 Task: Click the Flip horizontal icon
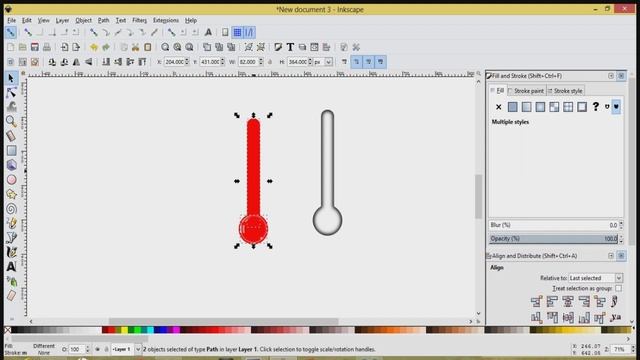76,62
